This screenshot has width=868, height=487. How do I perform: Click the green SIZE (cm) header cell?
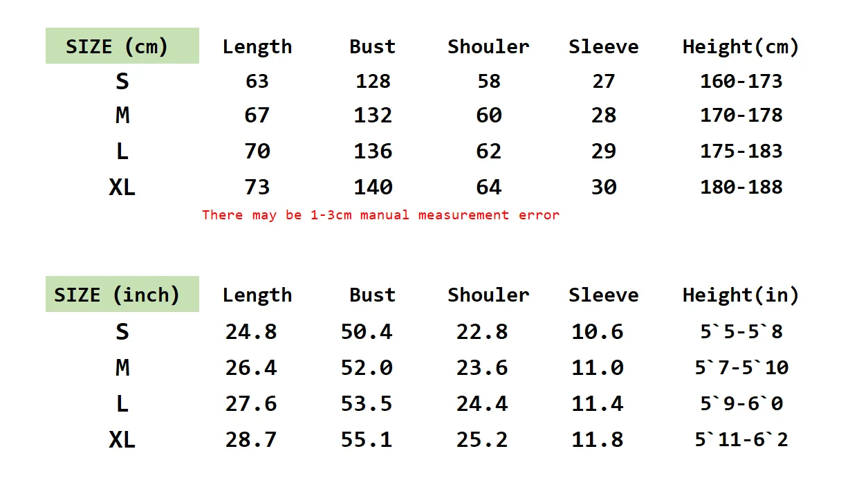point(122,46)
